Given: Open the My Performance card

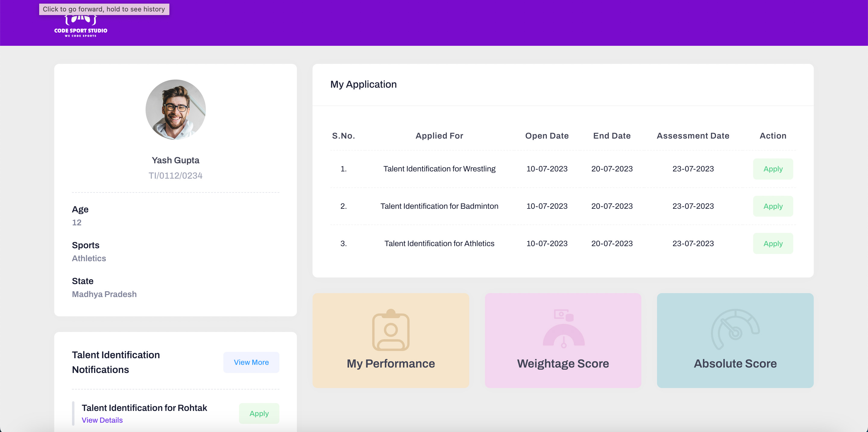Looking at the screenshot, I should [x=391, y=364].
